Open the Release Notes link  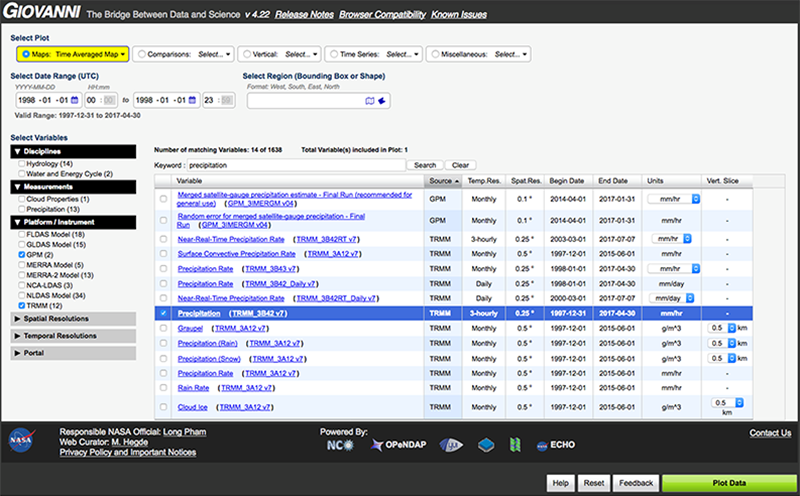pyautogui.click(x=305, y=15)
